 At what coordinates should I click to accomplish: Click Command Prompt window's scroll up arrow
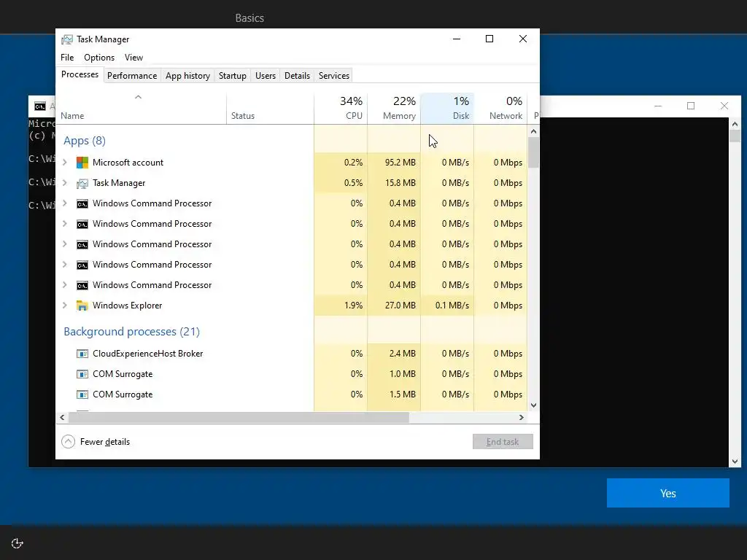[735, 124]
